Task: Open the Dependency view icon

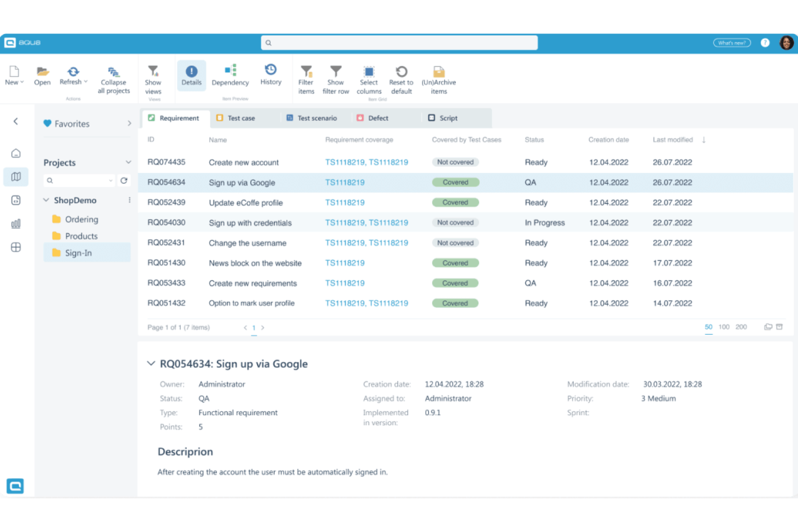Action: 230,70
